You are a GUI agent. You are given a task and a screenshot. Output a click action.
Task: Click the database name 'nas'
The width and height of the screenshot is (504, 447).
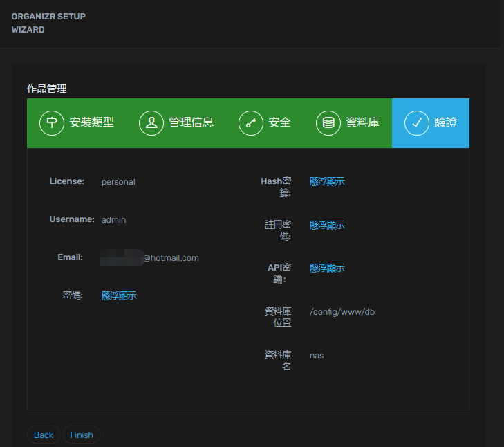[317, 355]
